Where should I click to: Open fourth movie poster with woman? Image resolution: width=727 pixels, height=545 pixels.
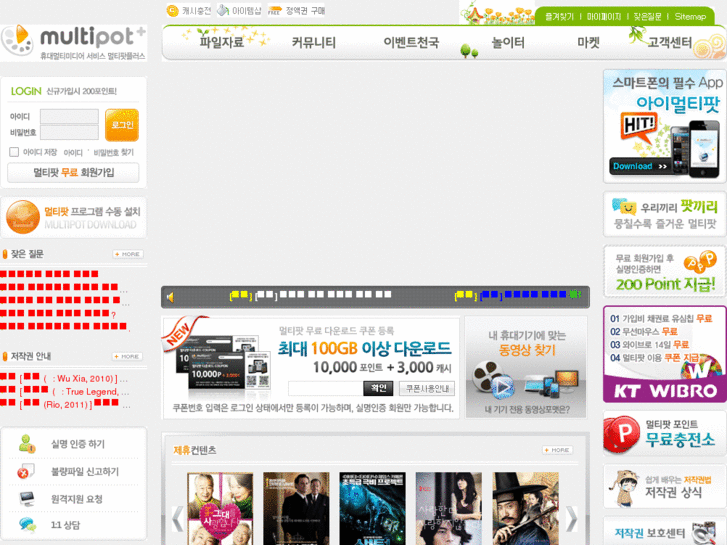pyautogui.click(x=449, y=508)
